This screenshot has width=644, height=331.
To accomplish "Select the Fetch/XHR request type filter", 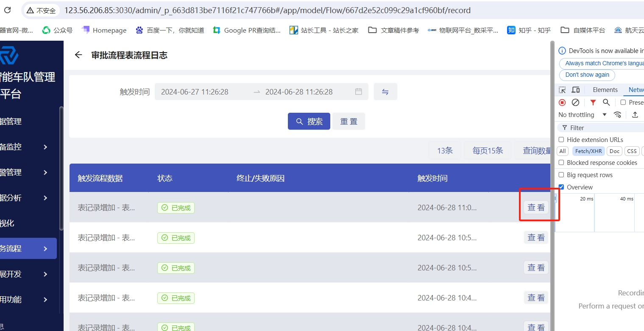I will pyautogui.click(x=588, y=151).
